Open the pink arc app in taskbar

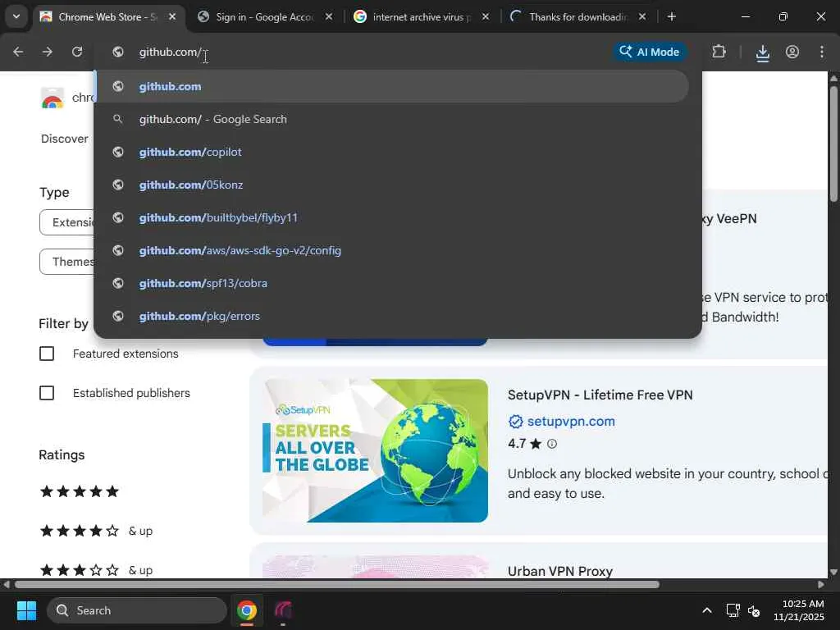[283, 610]
